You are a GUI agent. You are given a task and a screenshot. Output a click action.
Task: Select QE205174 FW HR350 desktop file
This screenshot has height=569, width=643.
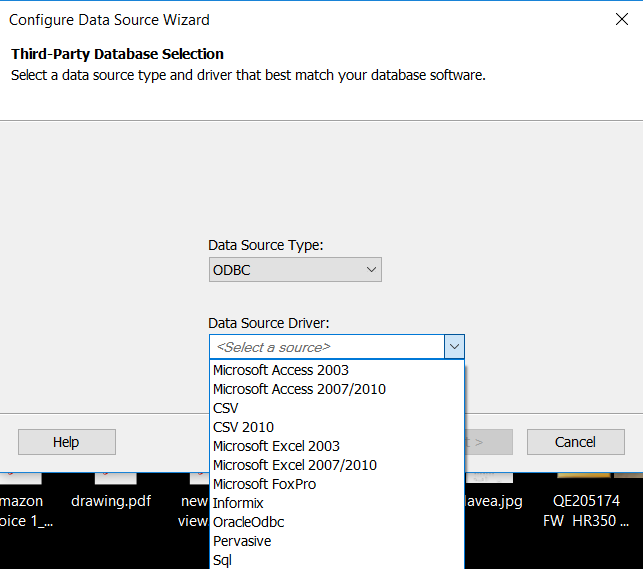point(586,510)
